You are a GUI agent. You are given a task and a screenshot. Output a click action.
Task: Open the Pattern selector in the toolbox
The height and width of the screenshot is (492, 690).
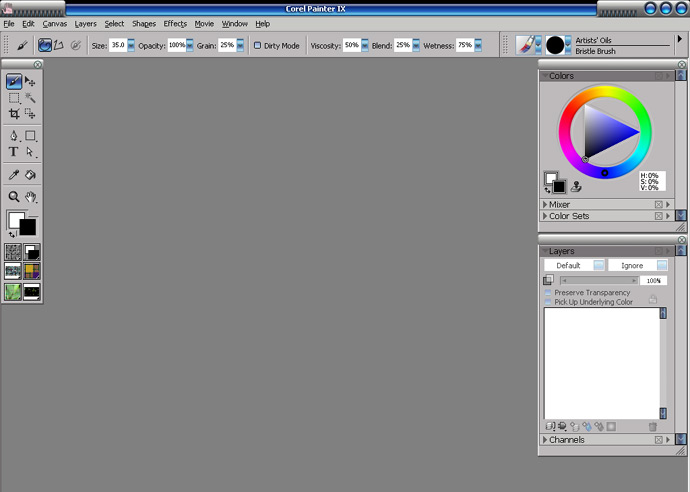[x=13, y=272]
